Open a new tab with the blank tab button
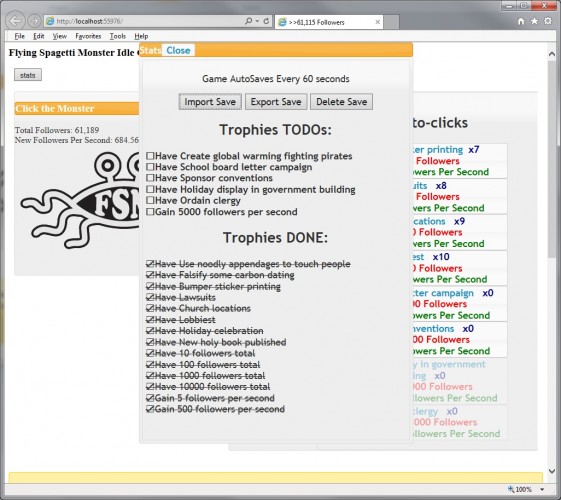Screen dimensions: 561x500 (x=392, y=22)
